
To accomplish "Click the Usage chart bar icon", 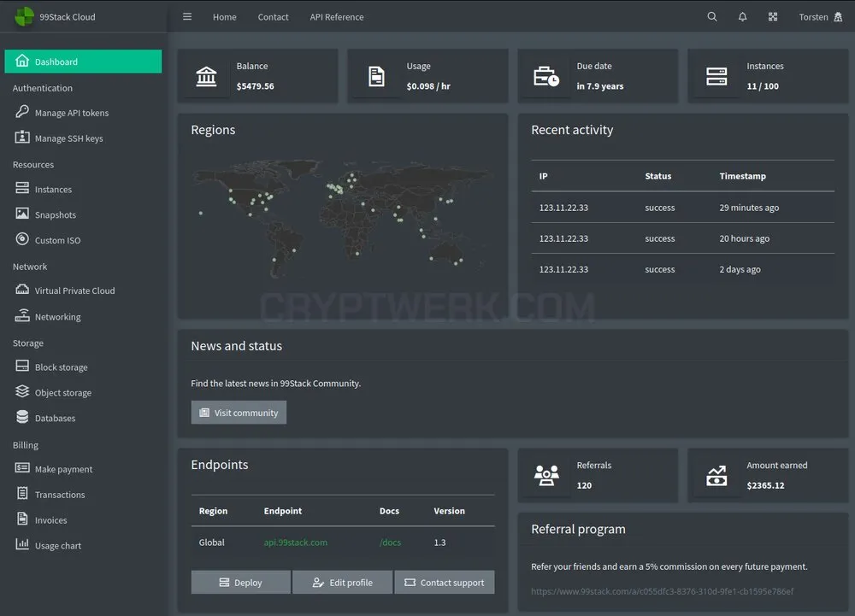I will [x=22, y=543].
